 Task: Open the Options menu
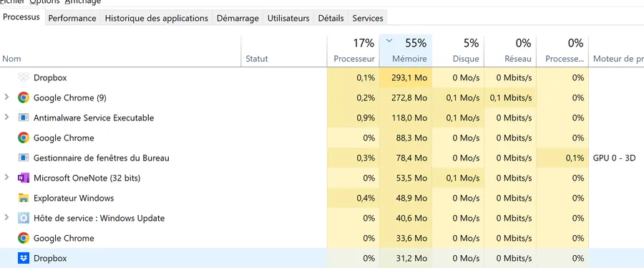pyautogui.click(x=44, y=1)
